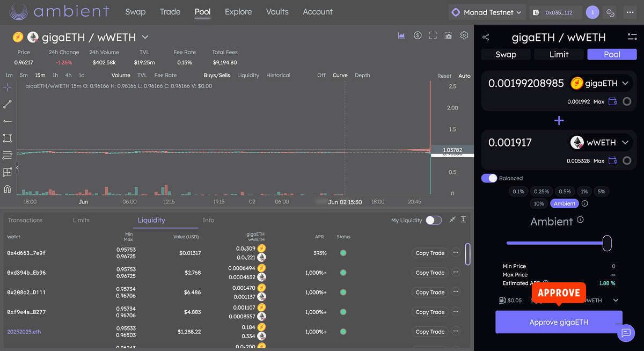Click the Approve gigaETH button
The height and width of the screenshot is (351, 644).
point(559,322)
